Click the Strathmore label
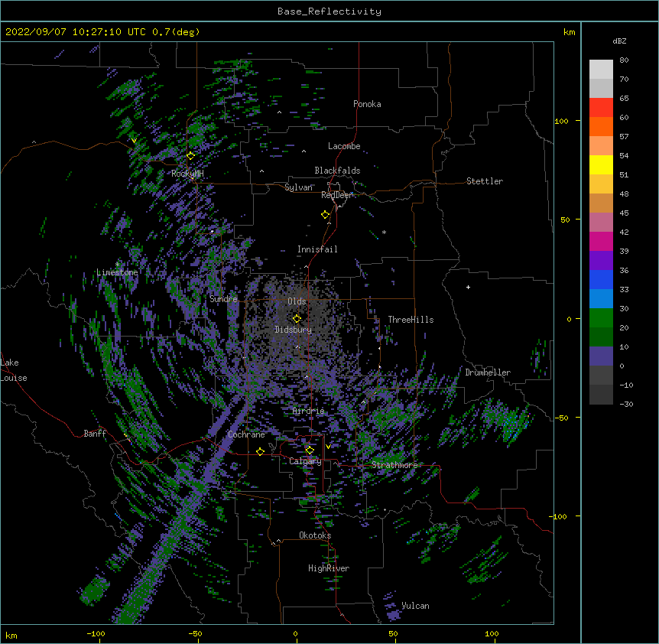Screen dimensions: 659x644 click(394, 465)
